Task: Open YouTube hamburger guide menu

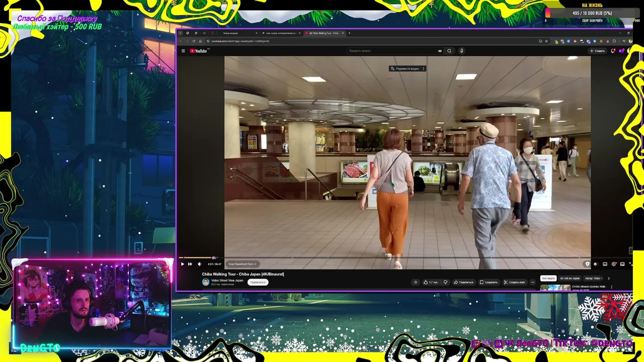Action: click(x=183, y=51)
